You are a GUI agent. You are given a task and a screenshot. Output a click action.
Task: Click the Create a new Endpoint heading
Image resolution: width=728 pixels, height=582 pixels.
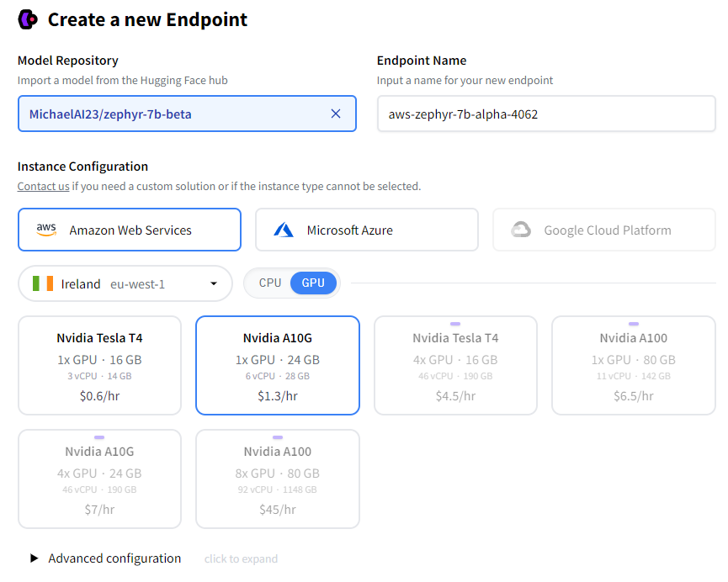click(x=147, y=19)
